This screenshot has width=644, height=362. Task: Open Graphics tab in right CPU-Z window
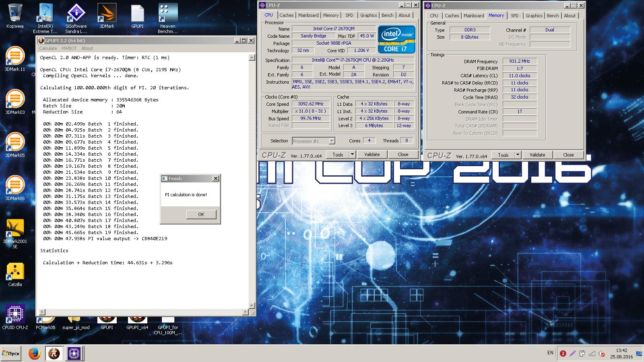(534, 16)
